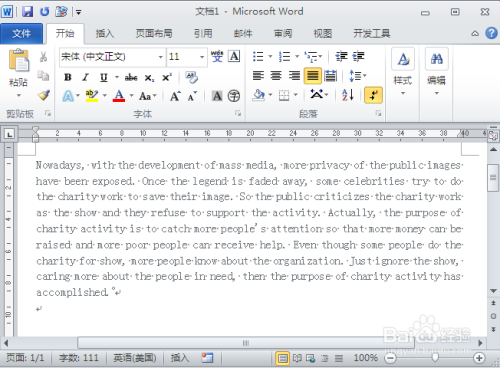Screen dimensions: 500x368
Task: Apply Text Effects glowing A
Action: pos(68,96)
